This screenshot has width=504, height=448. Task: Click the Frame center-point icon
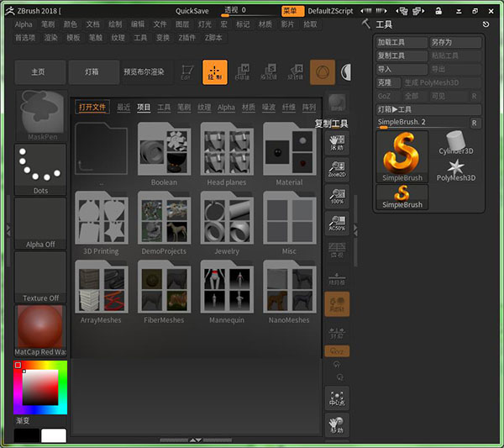click(337, 398)
